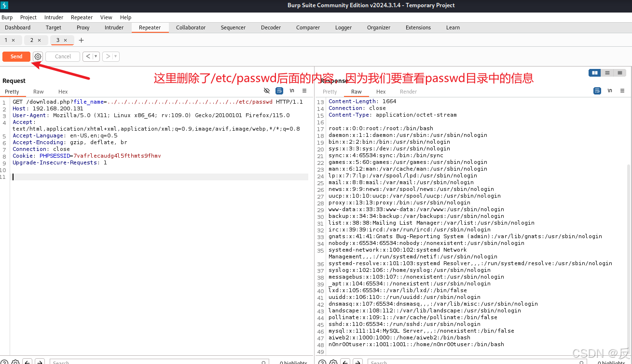The height and width of the screenshot is (364, 632).
Task: Switch to the Proxy tab
Action: pyautogui.click(x=83, y=27)
